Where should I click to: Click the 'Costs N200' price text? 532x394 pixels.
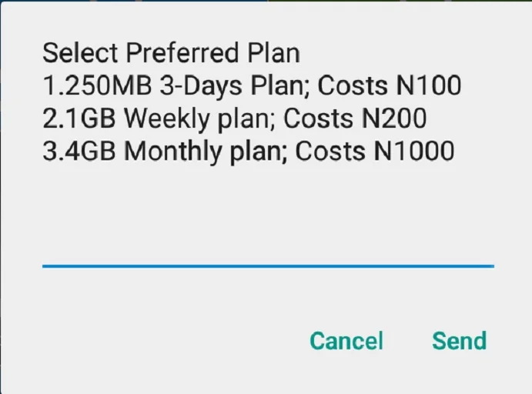click(x=355, y=119)
